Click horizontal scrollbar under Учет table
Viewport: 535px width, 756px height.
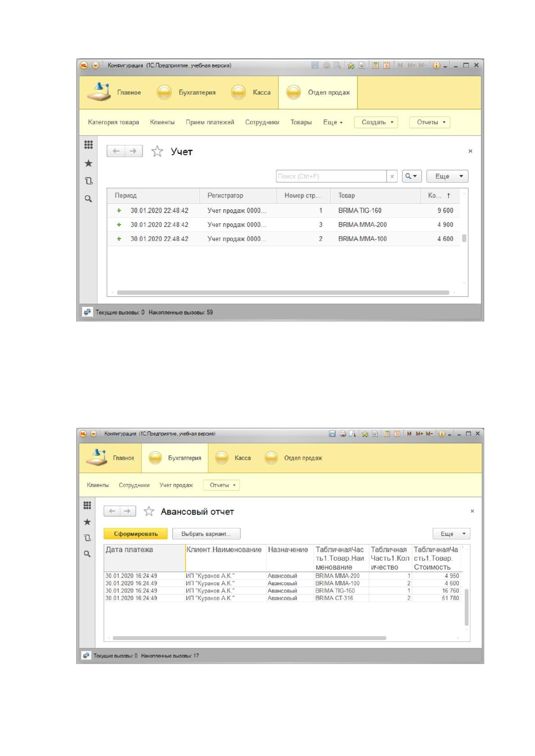coord(283,293)
